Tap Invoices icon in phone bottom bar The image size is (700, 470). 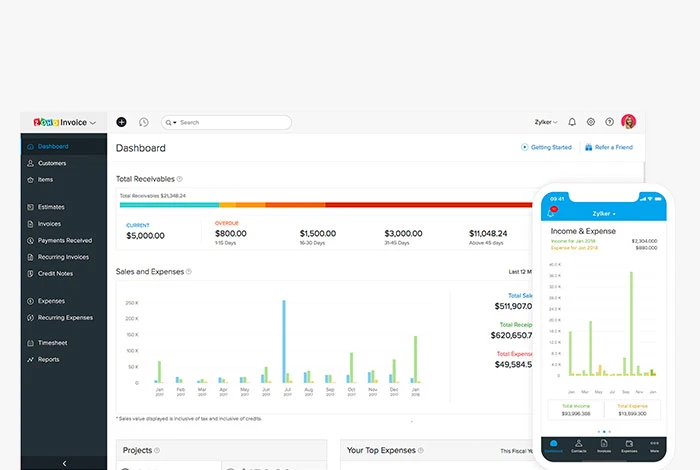604,445
